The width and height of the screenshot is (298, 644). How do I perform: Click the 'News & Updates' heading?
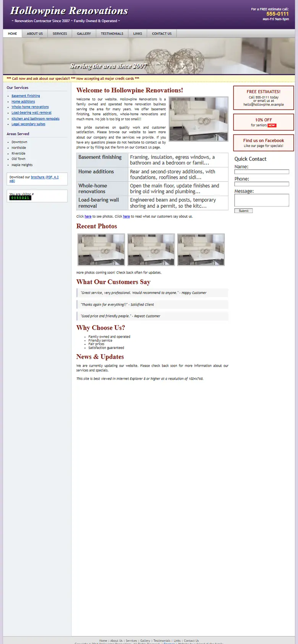(x=100, y=357)
